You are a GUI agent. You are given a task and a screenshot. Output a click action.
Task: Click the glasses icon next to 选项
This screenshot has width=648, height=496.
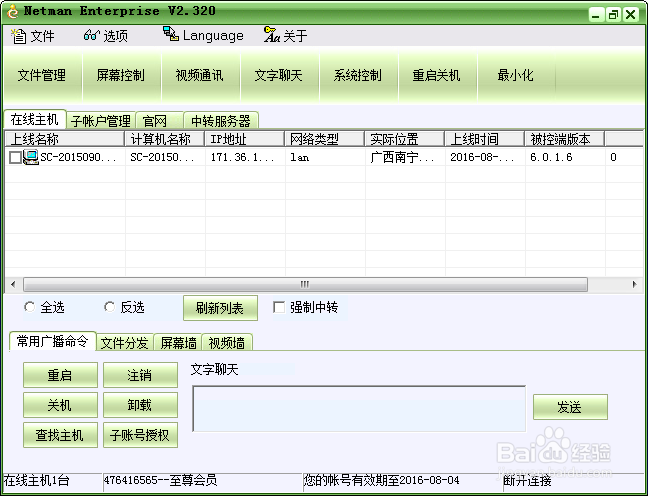point(91,36)
